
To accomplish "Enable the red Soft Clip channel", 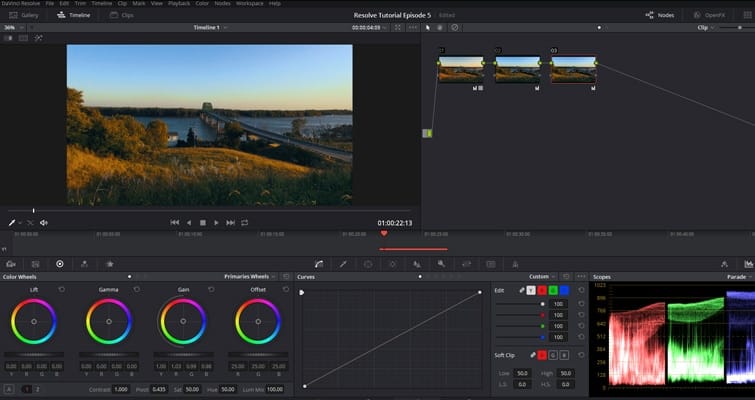I will point(543,355).
